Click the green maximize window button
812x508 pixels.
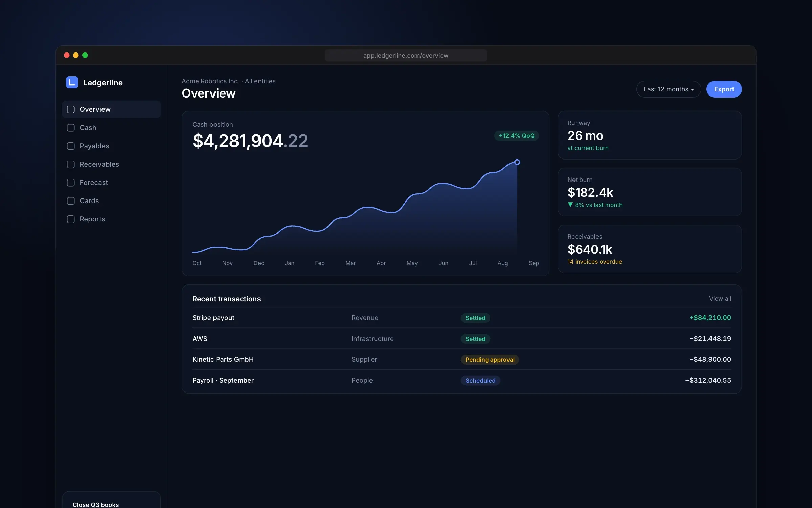[x=85, y=55]
